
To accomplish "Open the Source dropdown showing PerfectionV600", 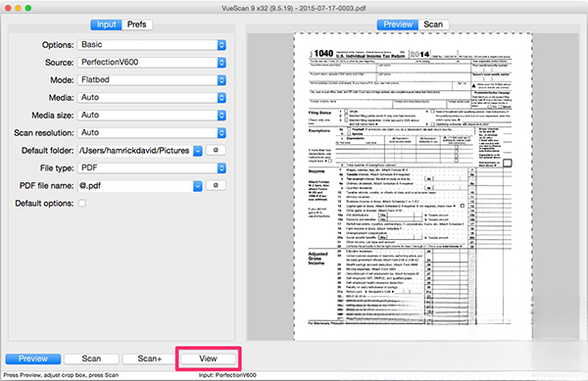I will pyautogui.click(x=152, y=63).
